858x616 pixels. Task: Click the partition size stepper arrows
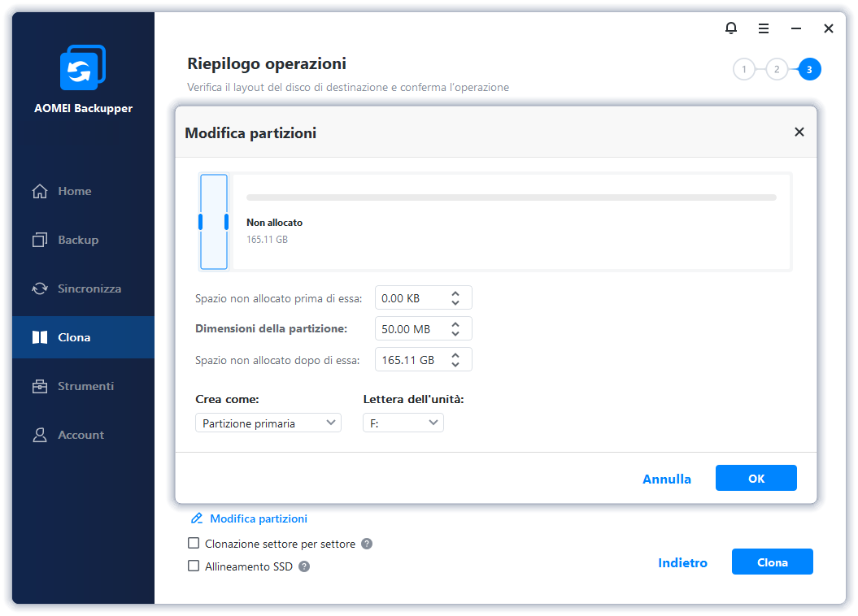click(x=455, y=329)
